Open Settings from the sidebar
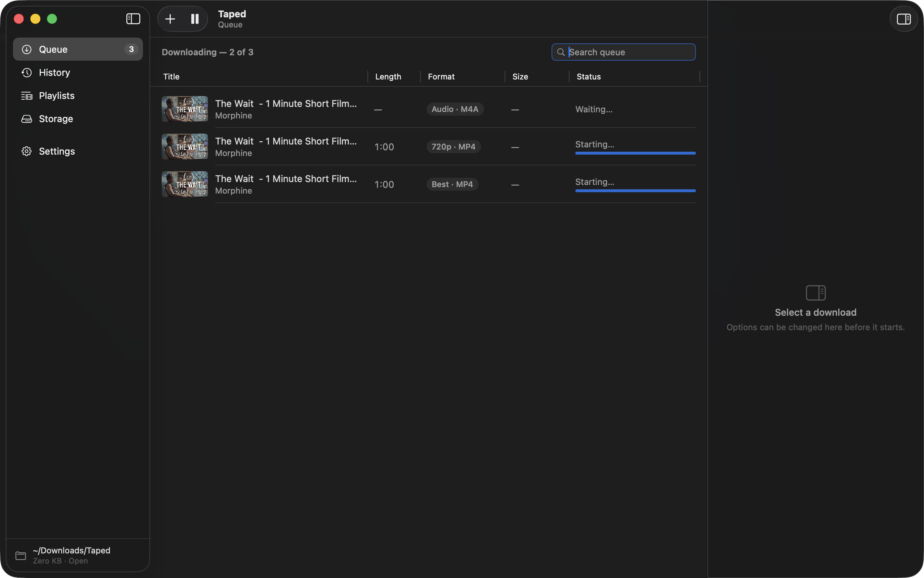 [x=78, y=151]
